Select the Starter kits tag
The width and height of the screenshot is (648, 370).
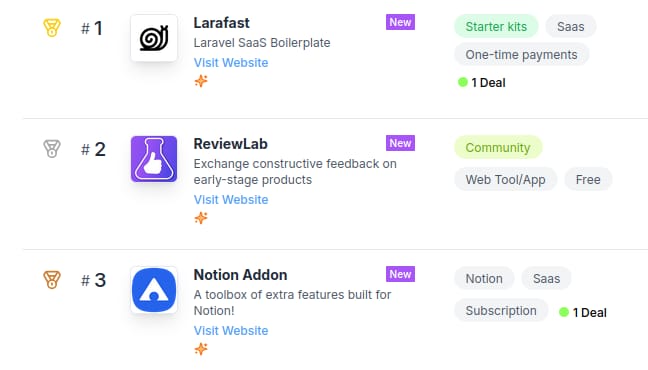coord(496,26)
